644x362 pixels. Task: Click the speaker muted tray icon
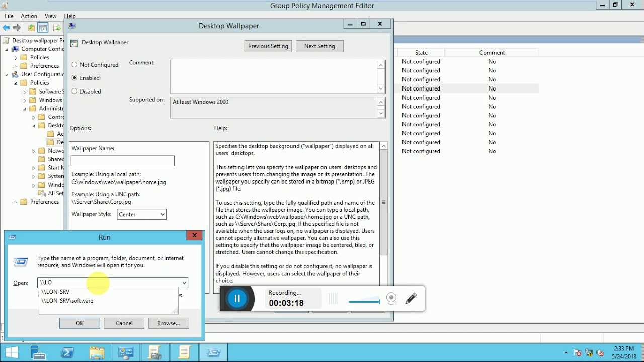tap(600, 353)
